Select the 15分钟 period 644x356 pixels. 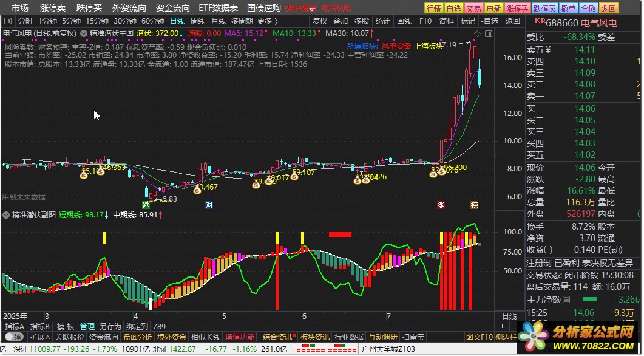pos(97,21)
